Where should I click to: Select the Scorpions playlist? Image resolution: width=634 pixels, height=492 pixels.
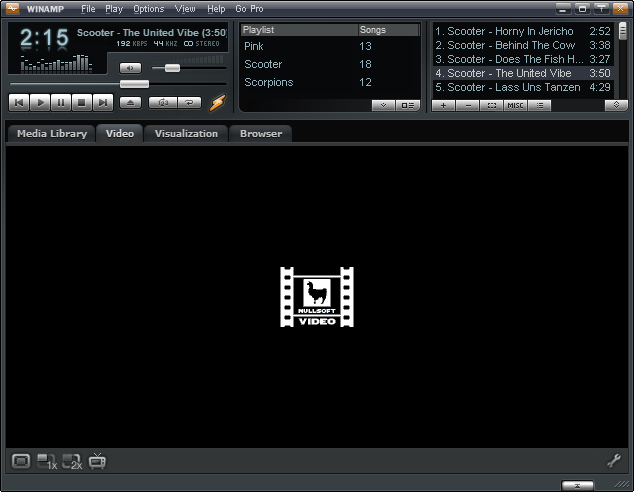click(330, 82)
